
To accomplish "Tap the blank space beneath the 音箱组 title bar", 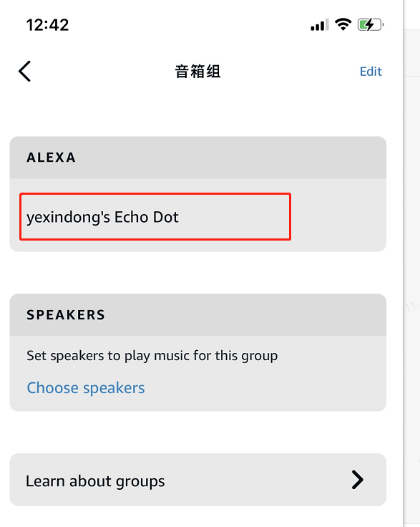I will (x=197, y=112).
